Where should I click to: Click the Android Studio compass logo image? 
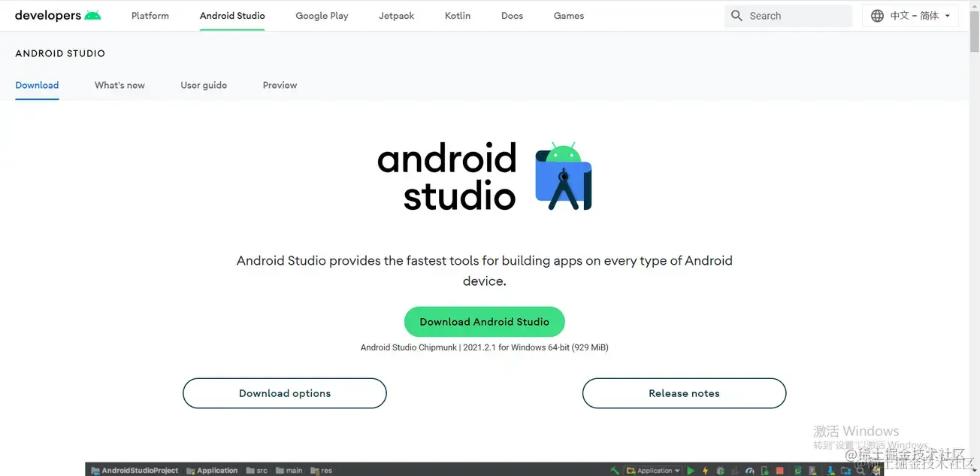click(x=564, y=176)
